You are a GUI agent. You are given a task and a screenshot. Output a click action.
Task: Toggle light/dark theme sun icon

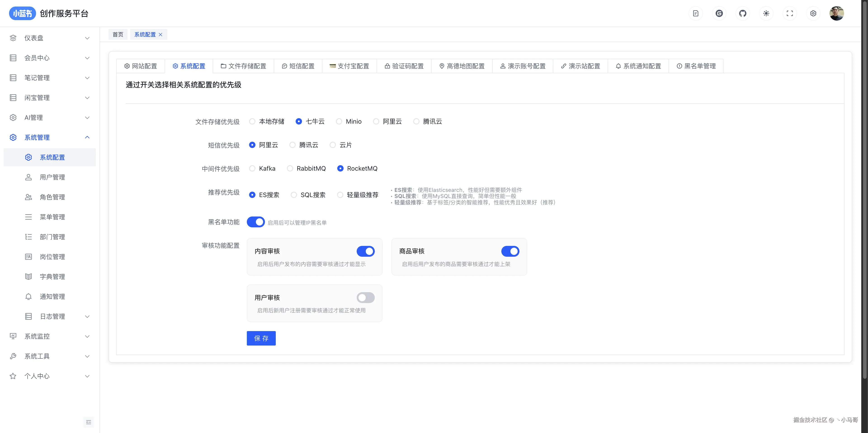click(x=766, y=14)
